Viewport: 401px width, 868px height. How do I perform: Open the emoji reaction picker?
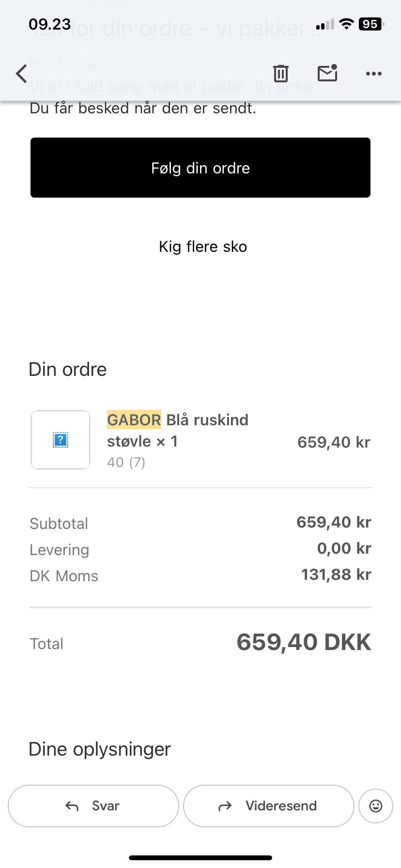coord(376,806)
